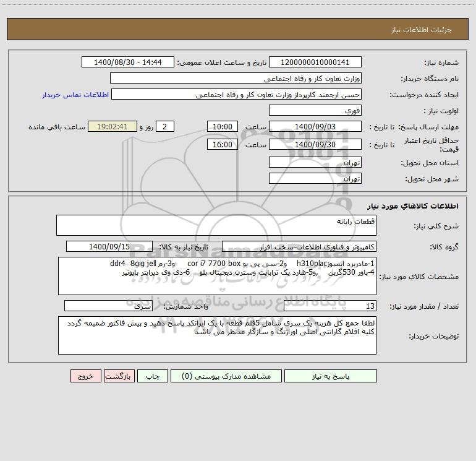
Task: Click the چاپ print button
Action: coord(153,376)
